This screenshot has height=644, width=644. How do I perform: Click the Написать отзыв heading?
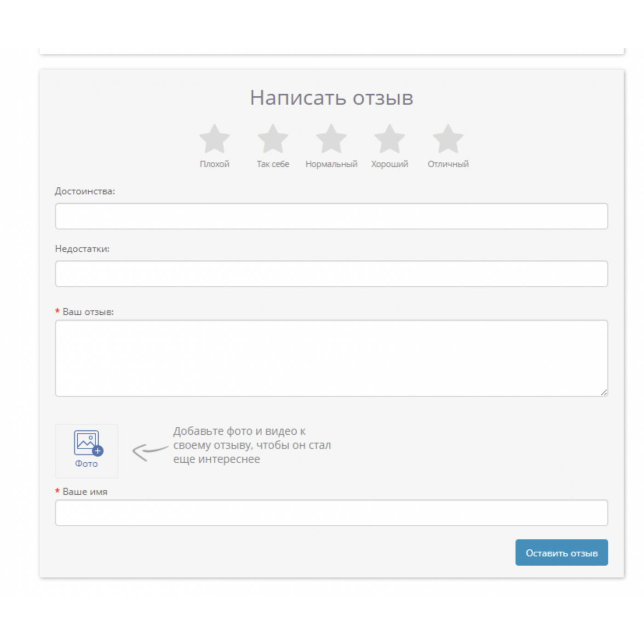click(x=331, y=98)
